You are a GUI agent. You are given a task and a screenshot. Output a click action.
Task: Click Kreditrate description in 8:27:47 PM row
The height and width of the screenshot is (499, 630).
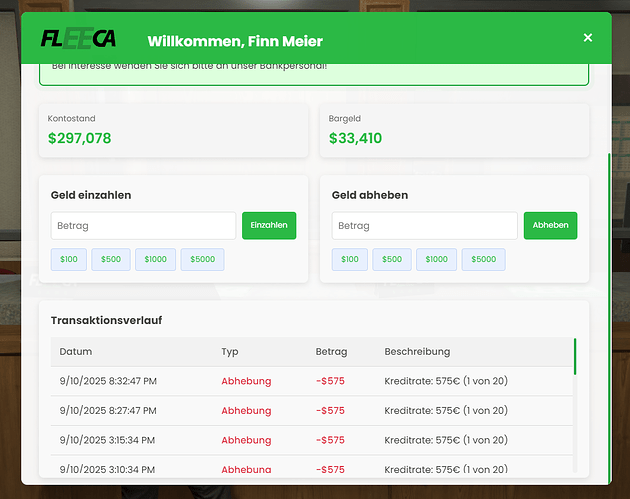[x=446, y=411]
